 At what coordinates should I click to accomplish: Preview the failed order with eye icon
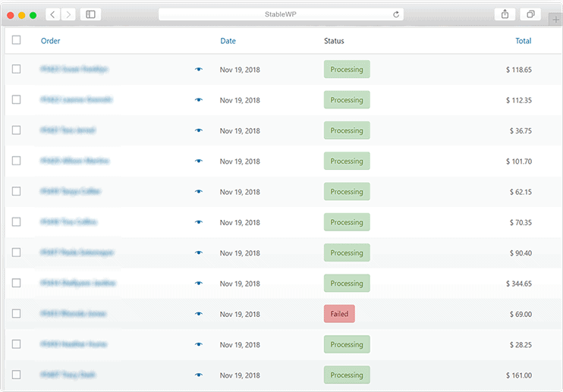(x=199, y=314)
